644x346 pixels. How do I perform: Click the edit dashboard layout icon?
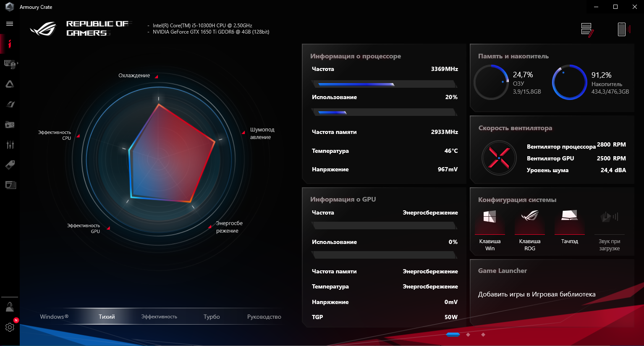point(587,30)
